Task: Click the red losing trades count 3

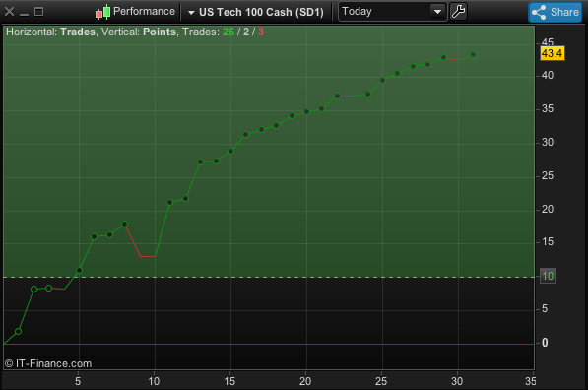Action: click(x=261, y=32)
